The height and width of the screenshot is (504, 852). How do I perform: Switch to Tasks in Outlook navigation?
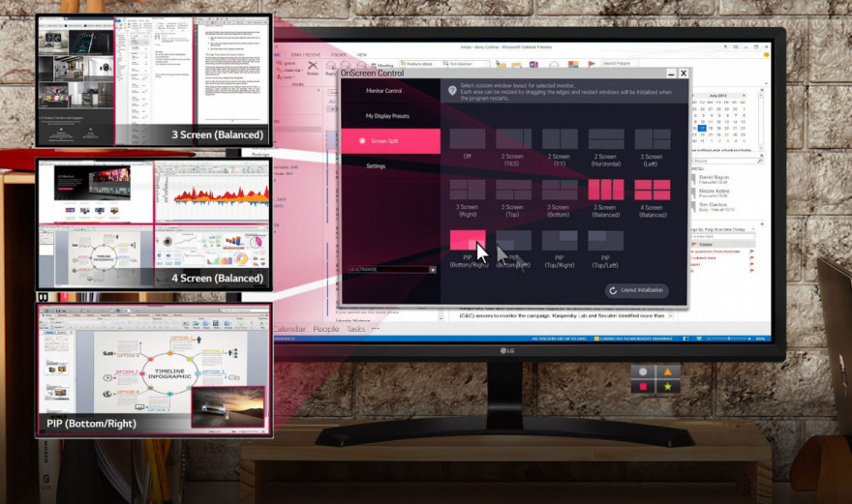(x=356, y=329)
